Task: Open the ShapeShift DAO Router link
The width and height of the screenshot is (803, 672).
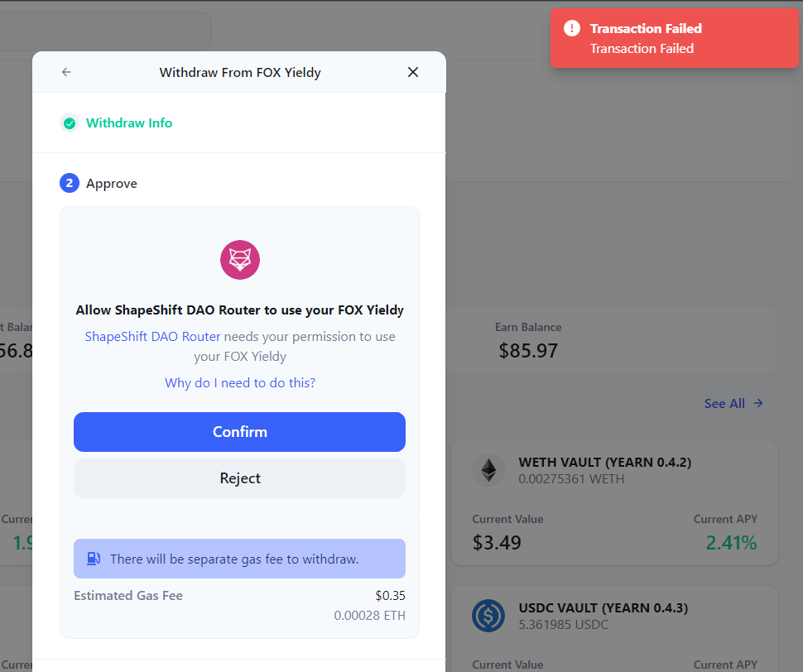Action: (x=152, y=336)
